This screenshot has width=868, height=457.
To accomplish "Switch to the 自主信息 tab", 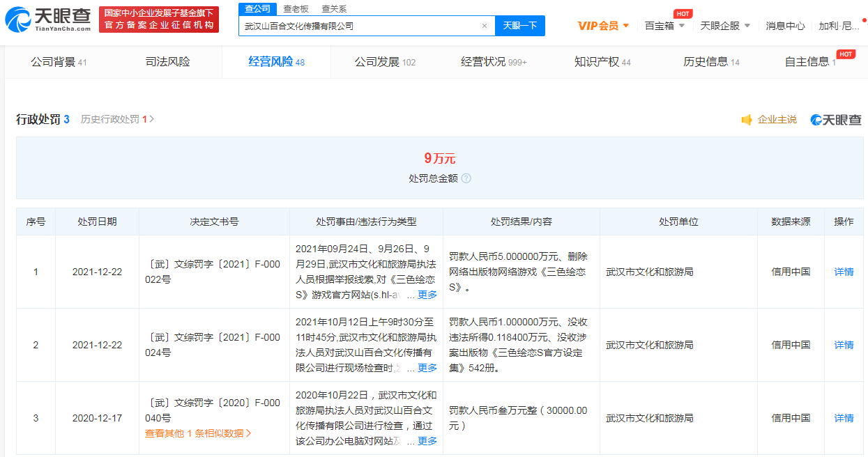I will point(810,62).
